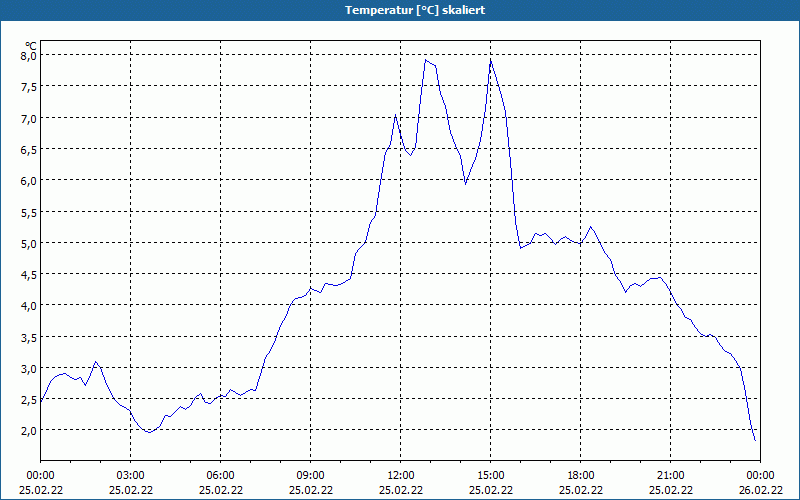The width and height of the screenshot is (800, 500).
Task: Click the 15:00 time axis label
Action: pos(491,476)
